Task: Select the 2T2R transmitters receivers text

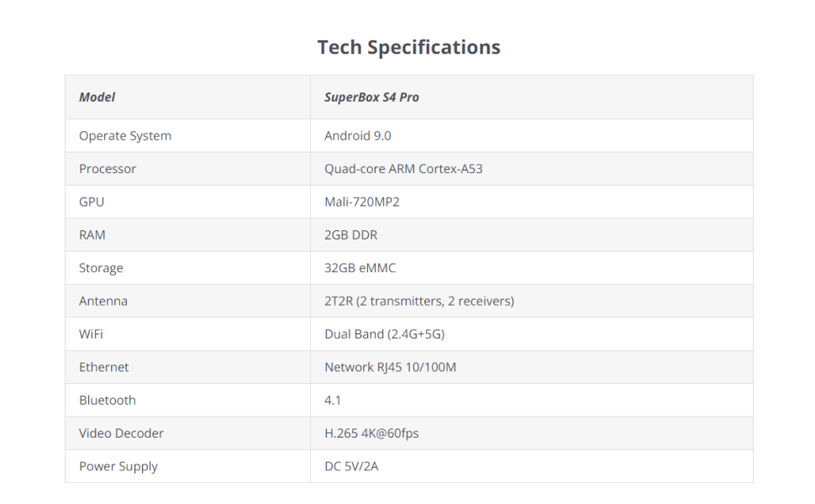Action: click(419, 301)
